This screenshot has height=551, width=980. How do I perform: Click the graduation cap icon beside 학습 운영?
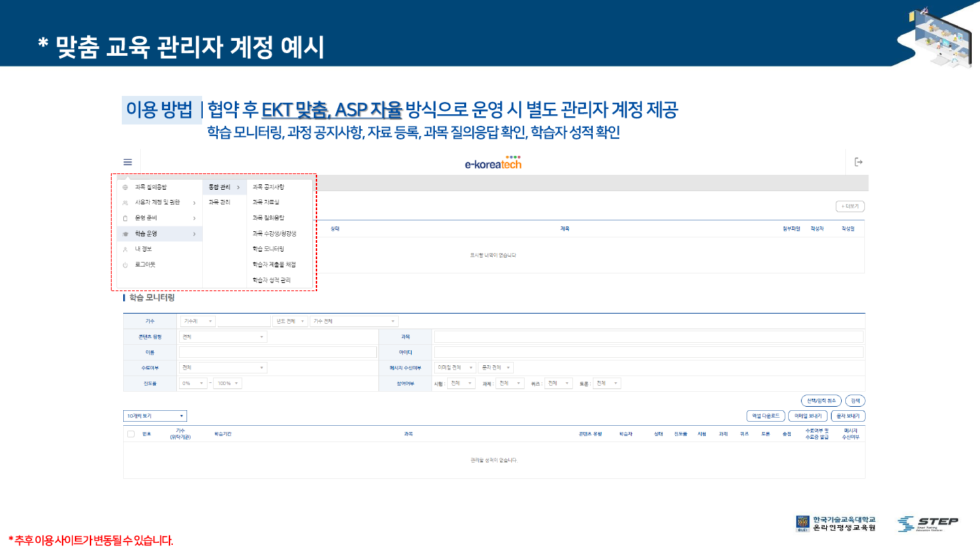[125, 234]
